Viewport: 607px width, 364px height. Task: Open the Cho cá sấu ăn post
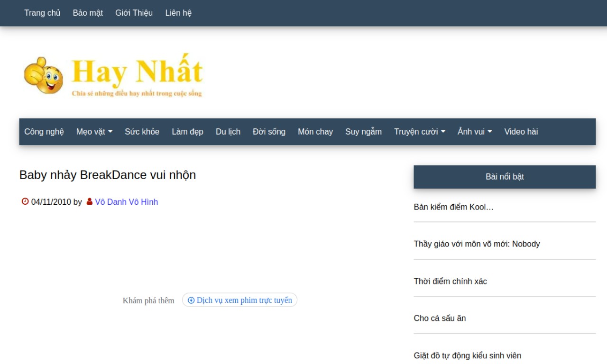tap(440, 318)
